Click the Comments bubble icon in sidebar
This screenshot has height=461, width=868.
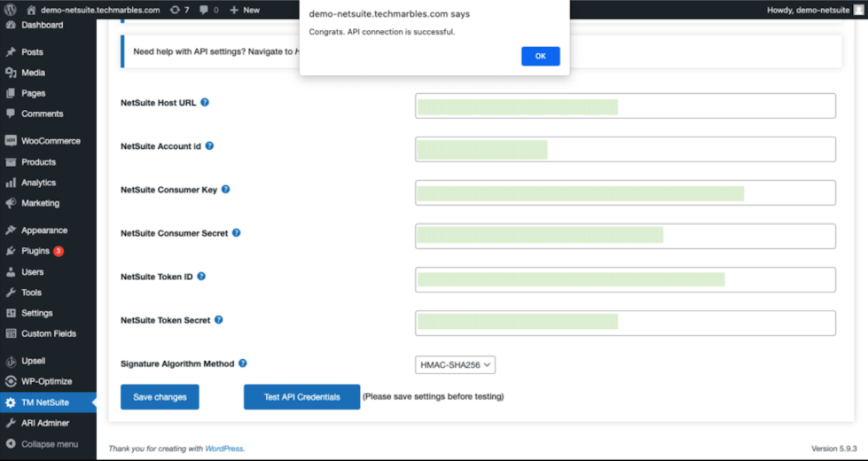pos(11,113)
